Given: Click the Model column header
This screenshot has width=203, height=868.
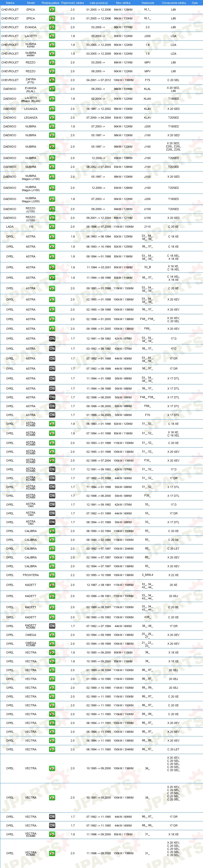Looking at the screenshot, I should tap(31, 3).
